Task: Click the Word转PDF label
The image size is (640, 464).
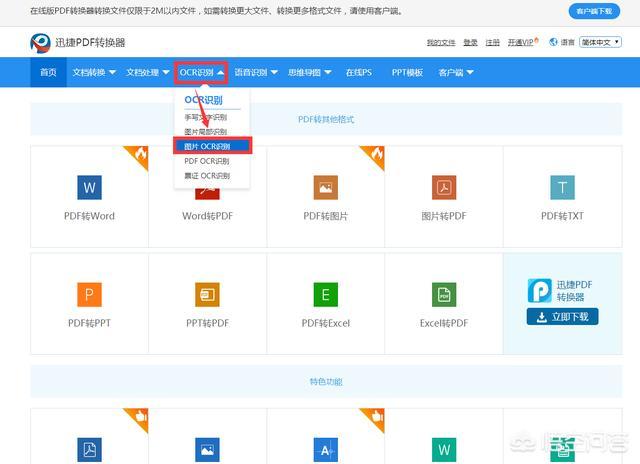Action: tap(207, 216)
